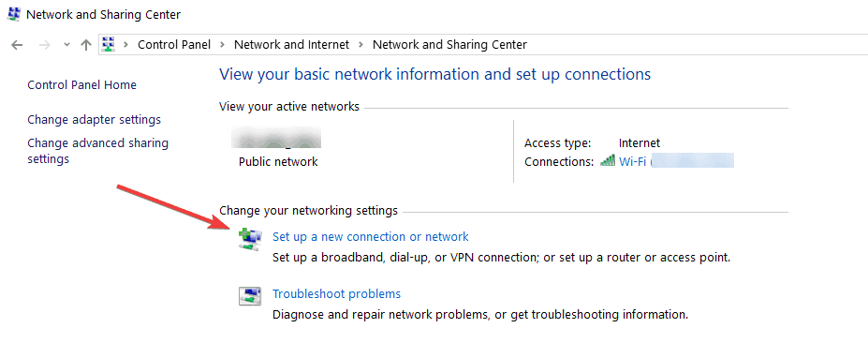Click the Control Panel icon in address bar
The width and height of the screenshot is (868, 343).
tap(109, 44)
